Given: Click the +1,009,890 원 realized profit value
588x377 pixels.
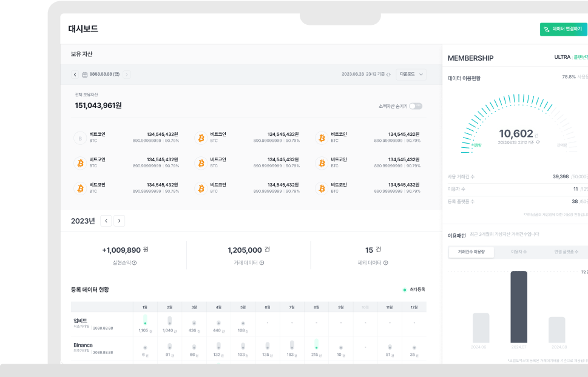Looking at the screenshot, I should (x=125, y=250).
